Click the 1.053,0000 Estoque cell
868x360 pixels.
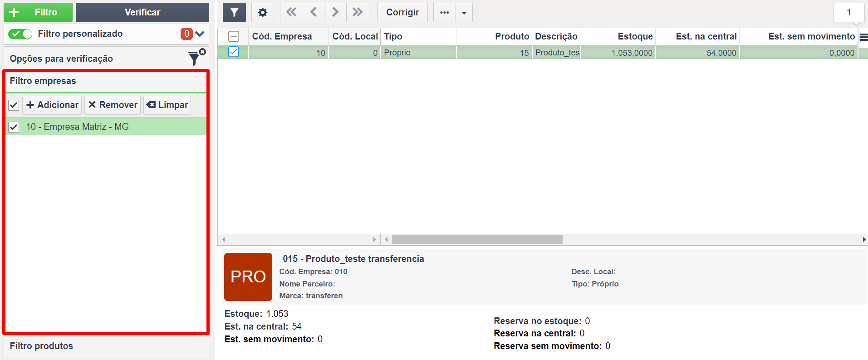(618, 53)
